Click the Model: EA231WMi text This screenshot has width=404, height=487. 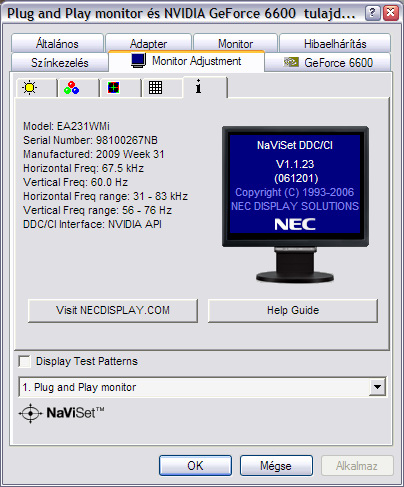pos(66,126)
